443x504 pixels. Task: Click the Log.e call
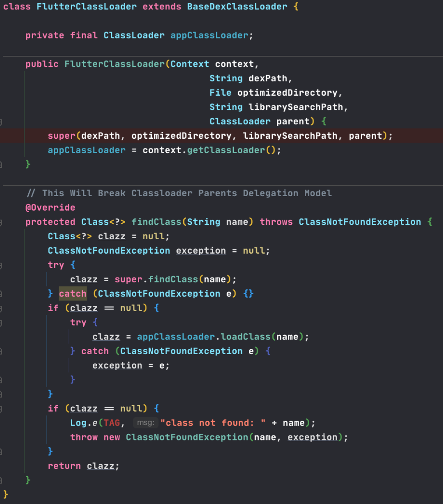click(x=84, y=424)
